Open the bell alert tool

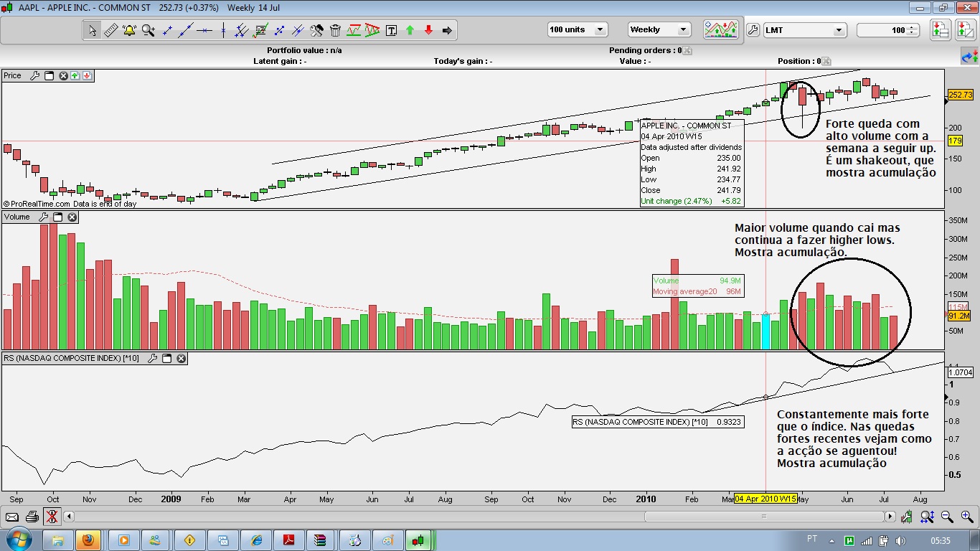pyautogui.click(x=129, y=30)
